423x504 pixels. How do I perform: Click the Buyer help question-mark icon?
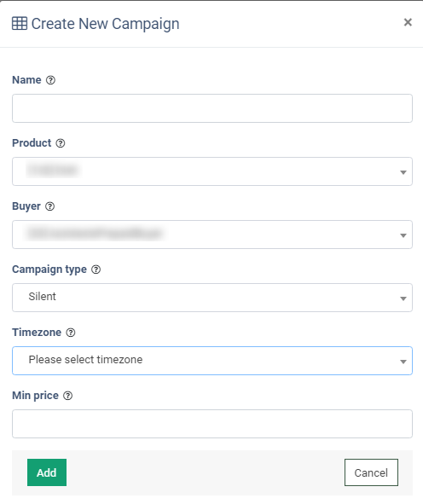[x=49, y=206]
